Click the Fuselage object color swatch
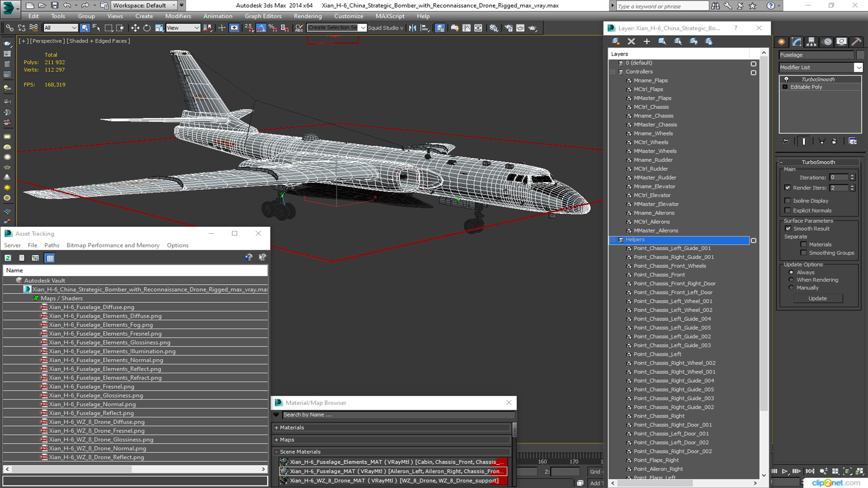 pos(860,55)
